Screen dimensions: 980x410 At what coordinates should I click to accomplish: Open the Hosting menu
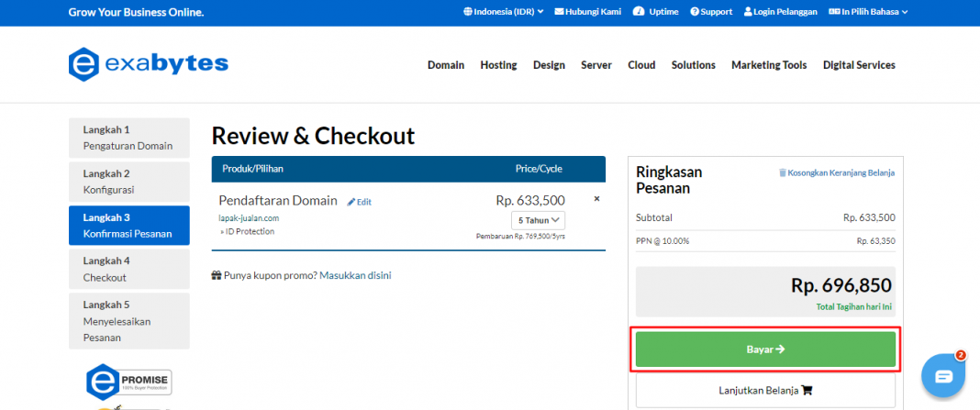pos(498,65)
